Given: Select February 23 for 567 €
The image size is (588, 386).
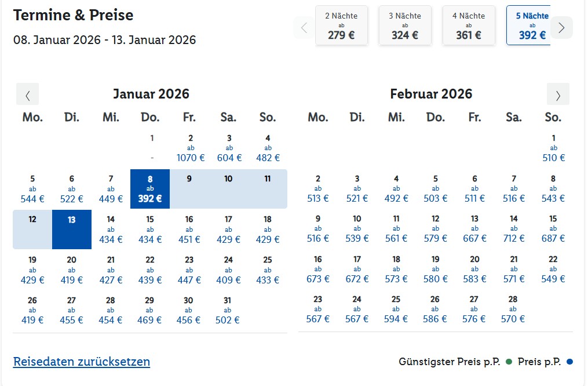Looking at the screenshot, I should 318,310.
